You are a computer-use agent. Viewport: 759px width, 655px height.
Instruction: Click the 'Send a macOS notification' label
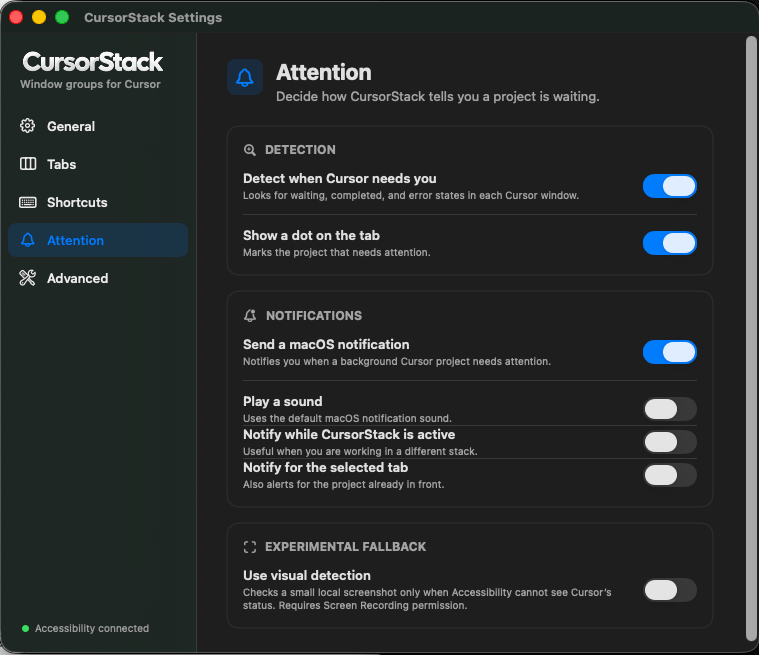[x=326, y=344]
